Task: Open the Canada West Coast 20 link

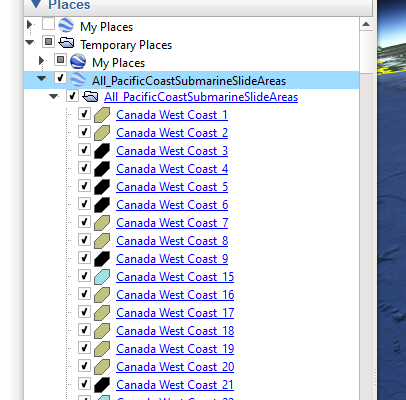Action: tap(175, 367)
